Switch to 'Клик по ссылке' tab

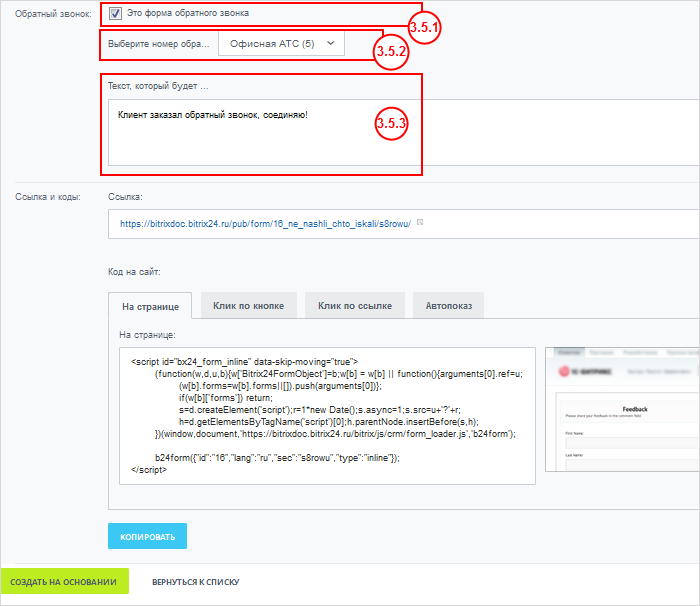355,305
